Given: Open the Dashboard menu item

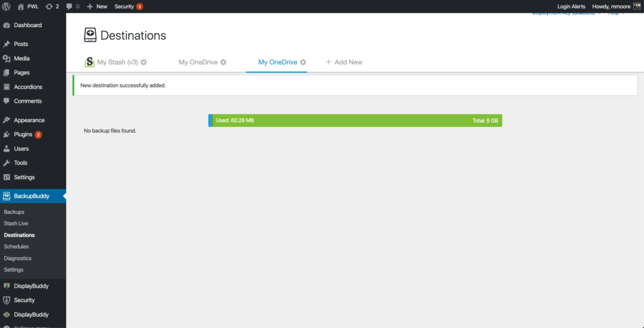Looking at the screenshot, I should (33, 26).
